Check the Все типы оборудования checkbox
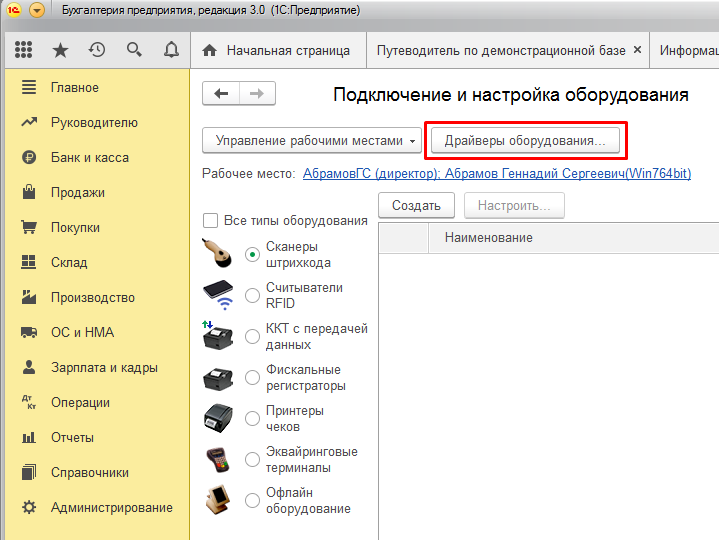This screenshot has height=540, width=719. coord(211,221)
